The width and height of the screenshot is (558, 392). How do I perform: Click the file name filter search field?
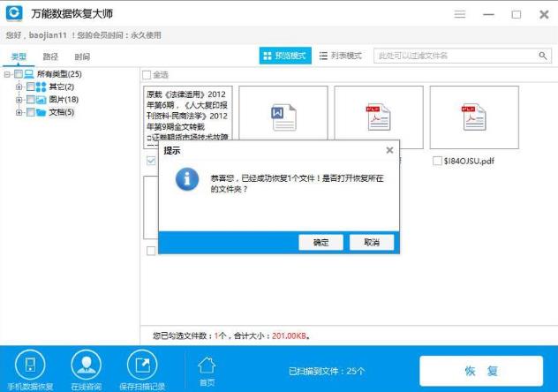click(x=455, y=56)
